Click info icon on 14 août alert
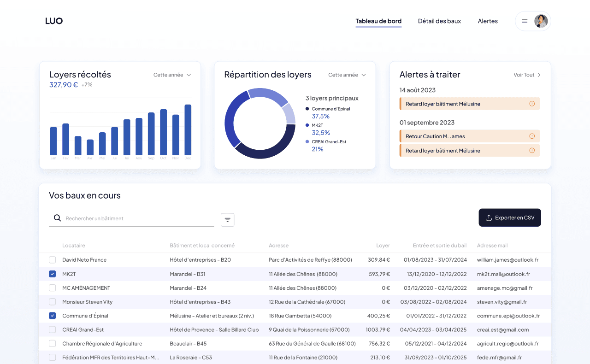590x364 pixels. (x=532, y=104)
